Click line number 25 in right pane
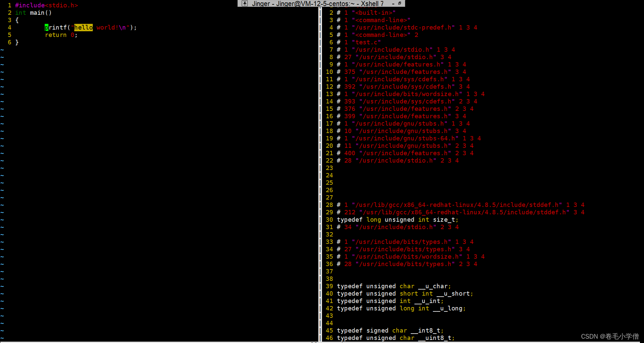This screenshot has width=644, height=343. tap(329, 183)
